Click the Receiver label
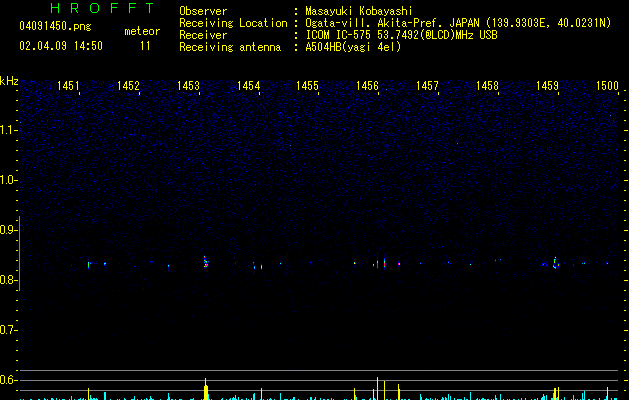629x400 pixels. (203, 35)
